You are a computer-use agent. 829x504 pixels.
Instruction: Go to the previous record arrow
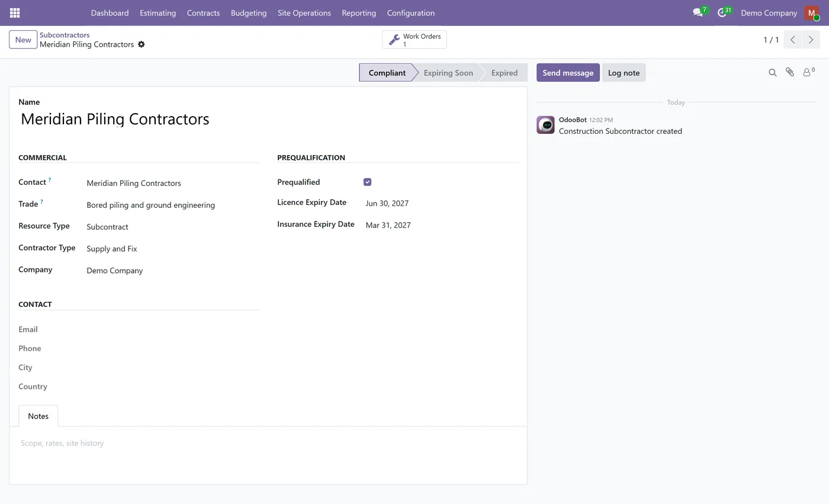tap(793, 40)
